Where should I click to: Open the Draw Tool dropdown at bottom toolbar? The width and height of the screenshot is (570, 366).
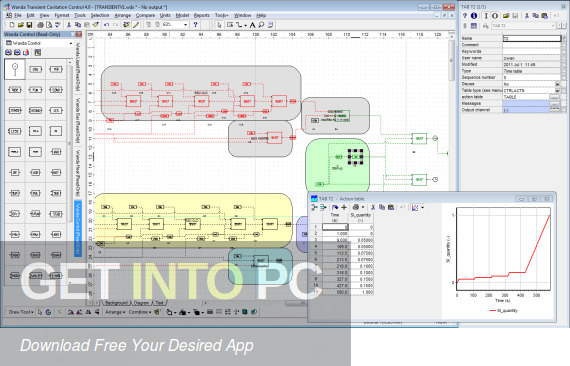tap(21, 312)
